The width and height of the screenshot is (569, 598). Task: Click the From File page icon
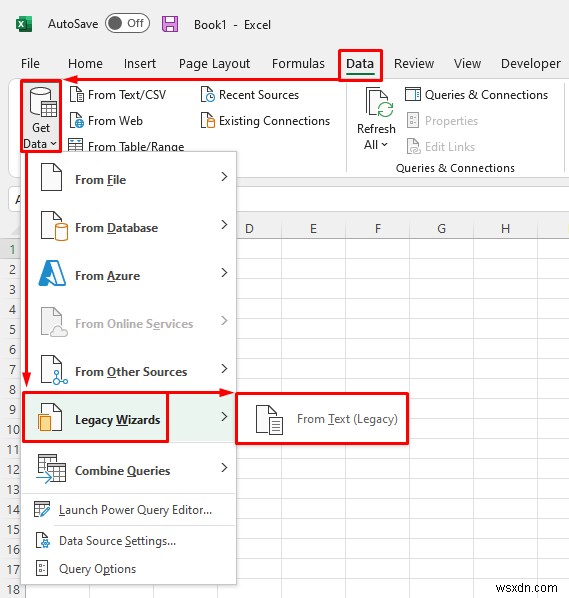tap(51, 177)
